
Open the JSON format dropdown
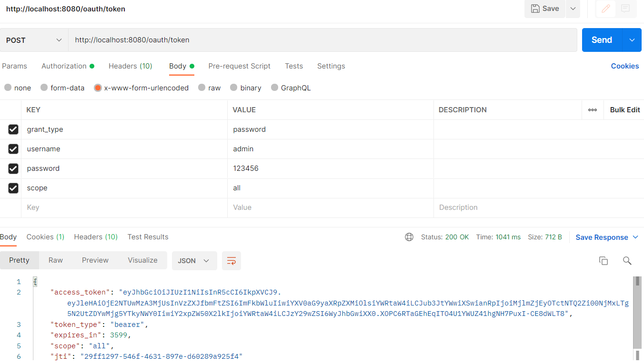click(x=194, y=260)
